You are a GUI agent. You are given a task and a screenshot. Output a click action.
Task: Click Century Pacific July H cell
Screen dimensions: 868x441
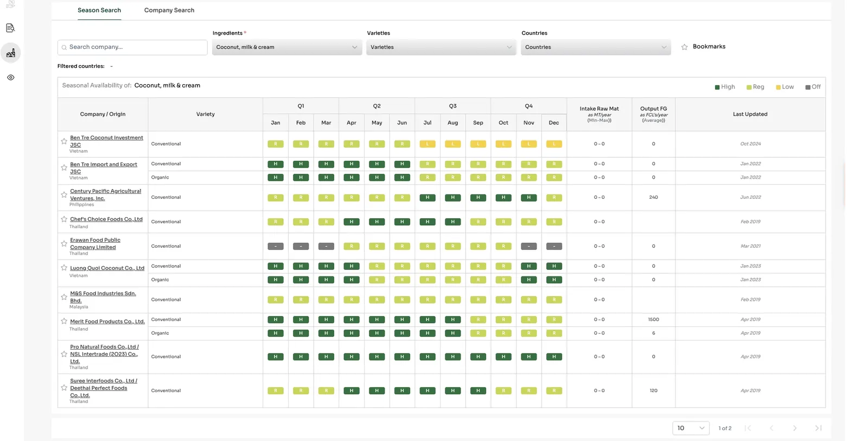(427, 198)
